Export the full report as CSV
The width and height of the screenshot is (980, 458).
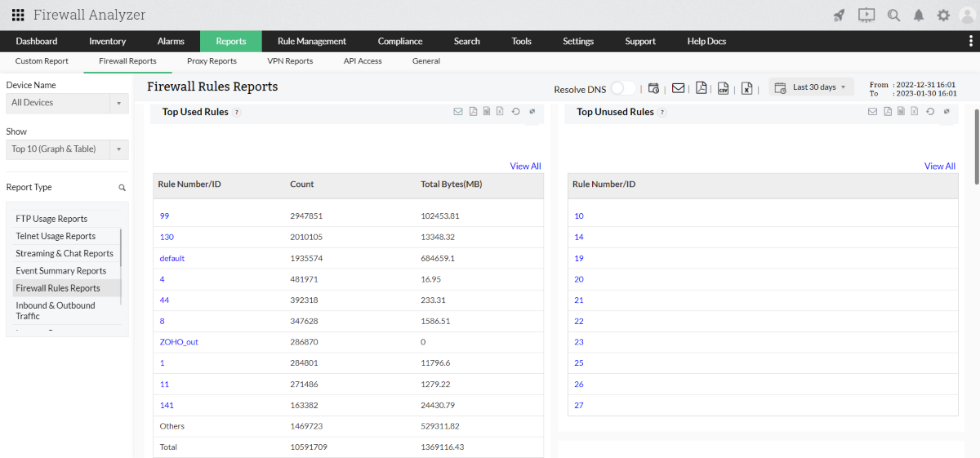pyautogui.click(x=724, y=88)
